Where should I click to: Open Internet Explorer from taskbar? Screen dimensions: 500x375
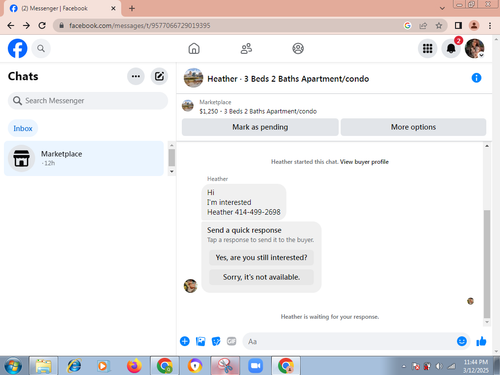pyautogui.click(x=74, y=366)
